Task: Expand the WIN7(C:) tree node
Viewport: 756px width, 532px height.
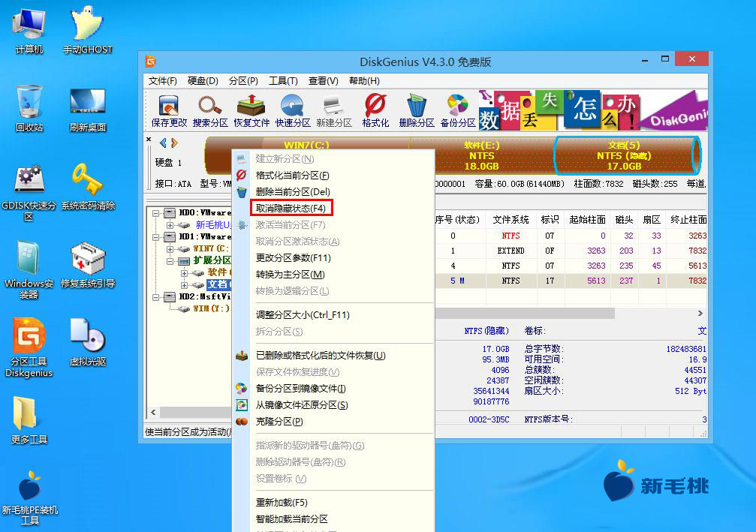Action: click(x=170, y=249)
